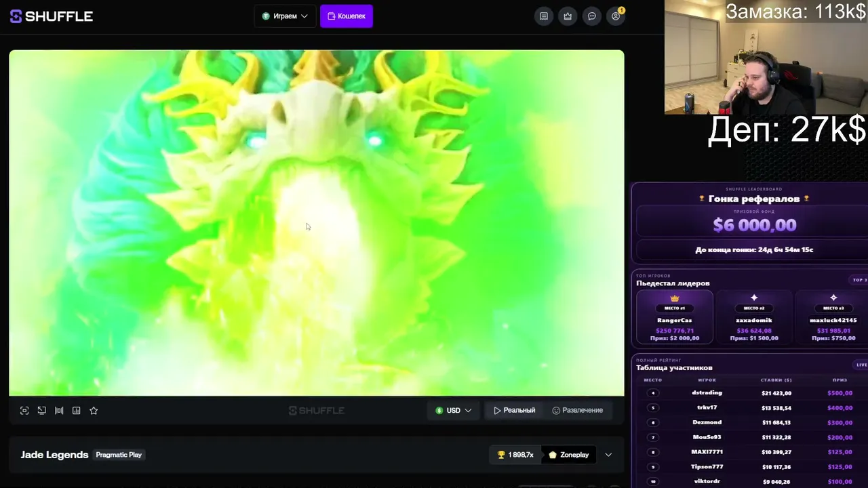868x488 pixels.
Task: Open the bet slip receipt icon
Action: pyautogui.click(x=544, y=16)
